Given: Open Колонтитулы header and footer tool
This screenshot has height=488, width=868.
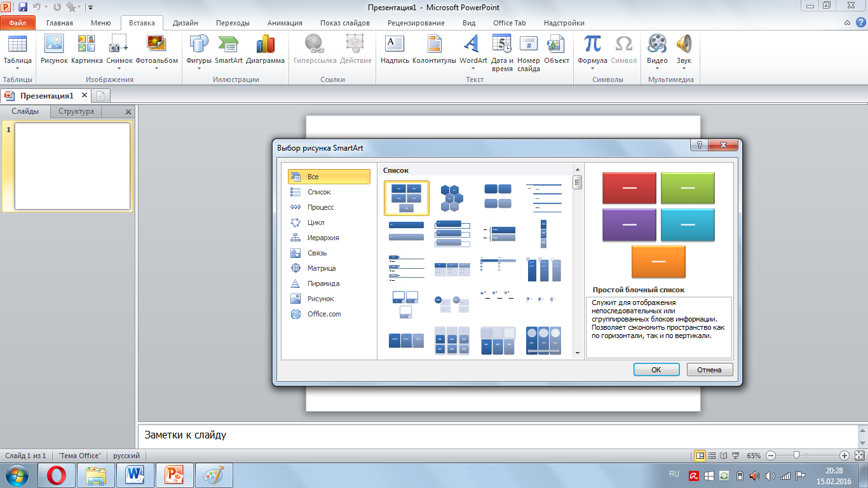Looking at the screenshot, I should click(x=435, y=50).
